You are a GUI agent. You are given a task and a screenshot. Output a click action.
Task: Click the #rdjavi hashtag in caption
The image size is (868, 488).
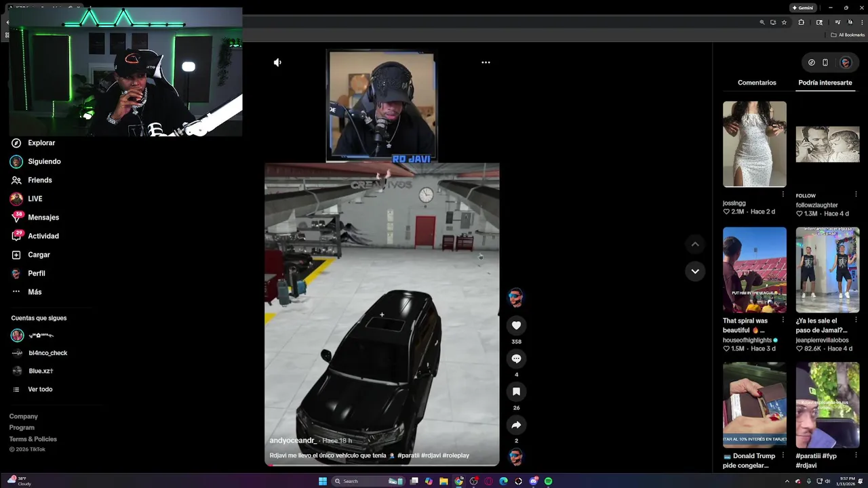[431, 455]
